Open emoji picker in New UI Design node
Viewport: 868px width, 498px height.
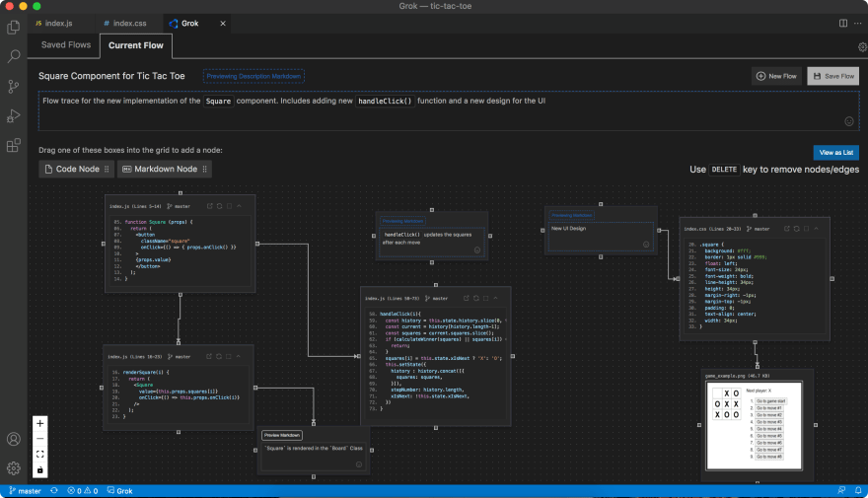(646, 244)
